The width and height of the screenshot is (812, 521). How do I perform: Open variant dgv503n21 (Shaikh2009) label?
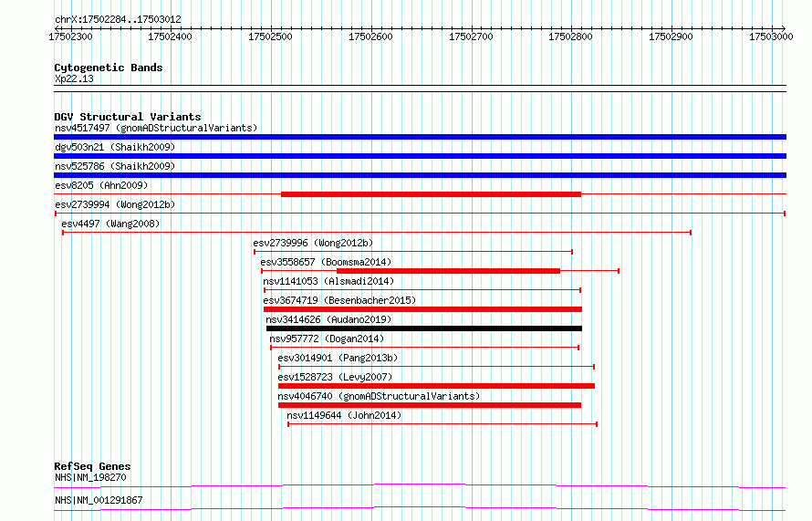coord(115,147)
